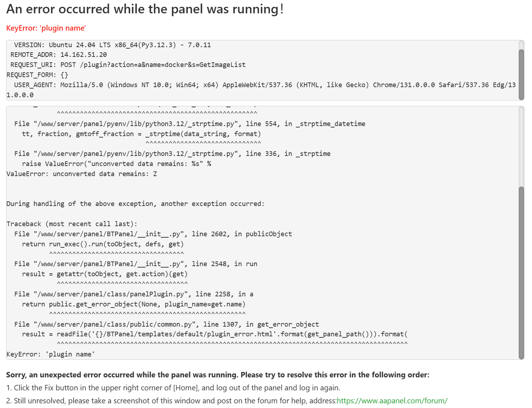Click the common.py line 1307 entry

(x=166, y=324)
